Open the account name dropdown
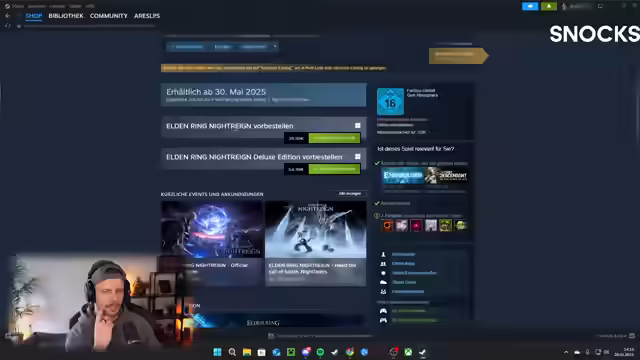 (x=576, y=6)
